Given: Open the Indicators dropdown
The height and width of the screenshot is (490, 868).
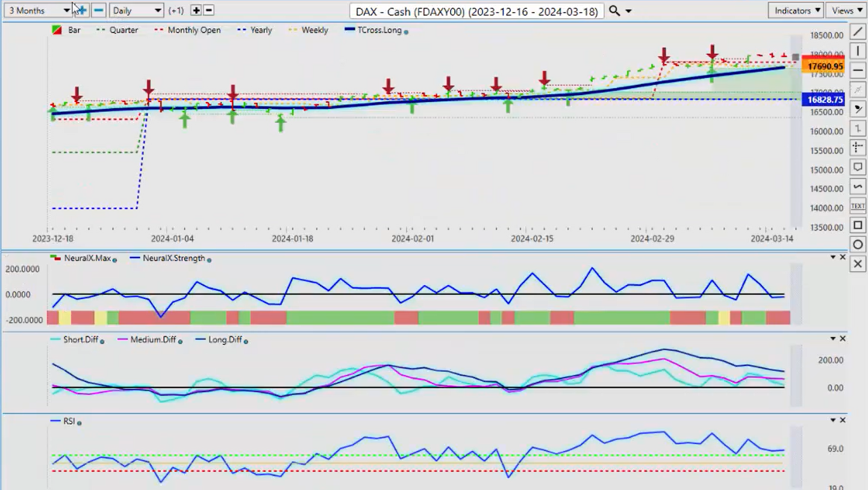Looking at the screenshot, I should tap(796, 10).
